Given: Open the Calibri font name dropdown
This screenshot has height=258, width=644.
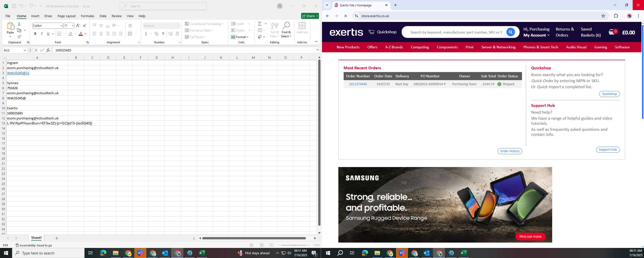Looking at the screenshot, I should [61, 26].
